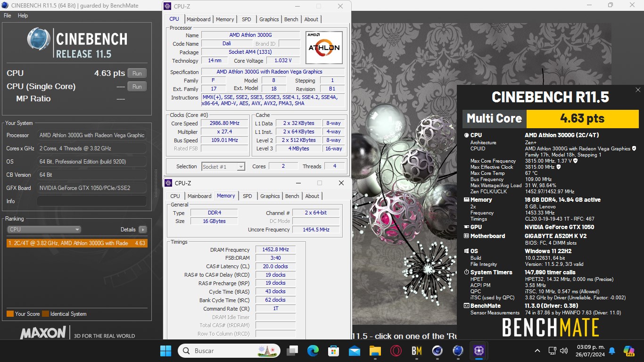The height and width of the screenshot is (362, 644).
Task: Click the Motherboard section icon in BenchMate
Action: [x=467, y=236]
